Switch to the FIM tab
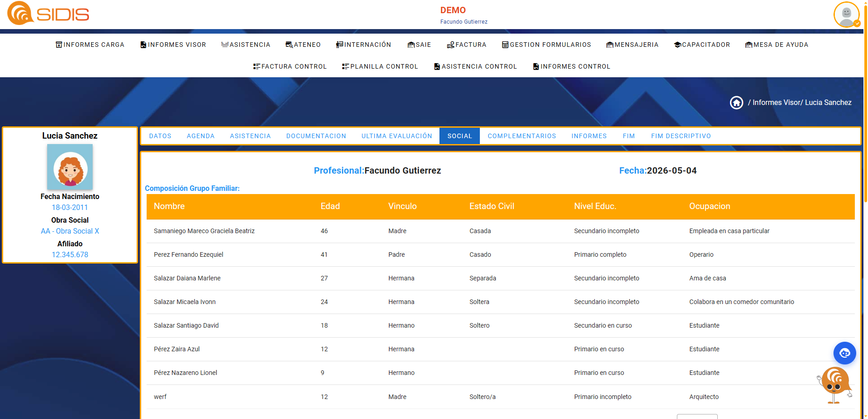The width and height of the screenshot is (868, 419). click(629, 136)
